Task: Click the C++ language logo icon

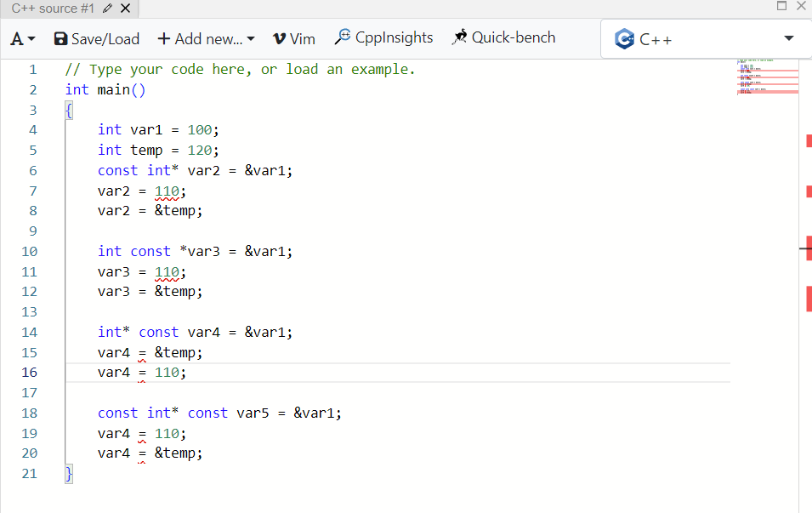Action: 624,38
